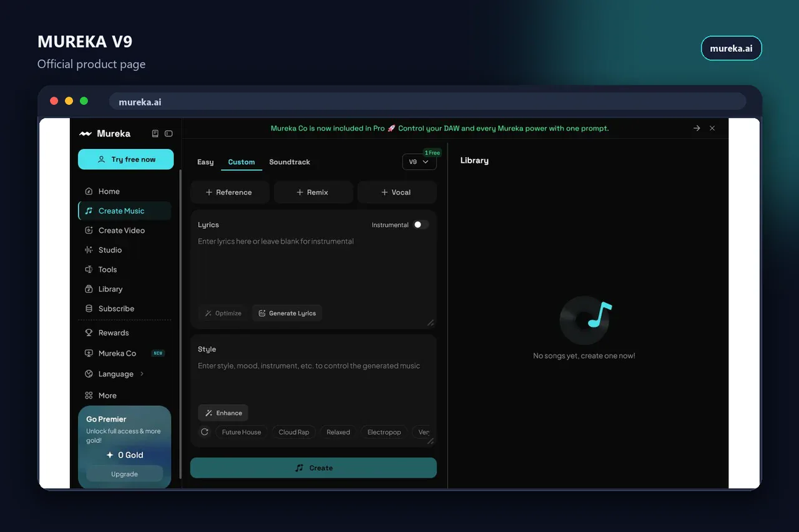Click the Language globe icon
Viewport: 799px width, 532px height.
tap(89, 374)
